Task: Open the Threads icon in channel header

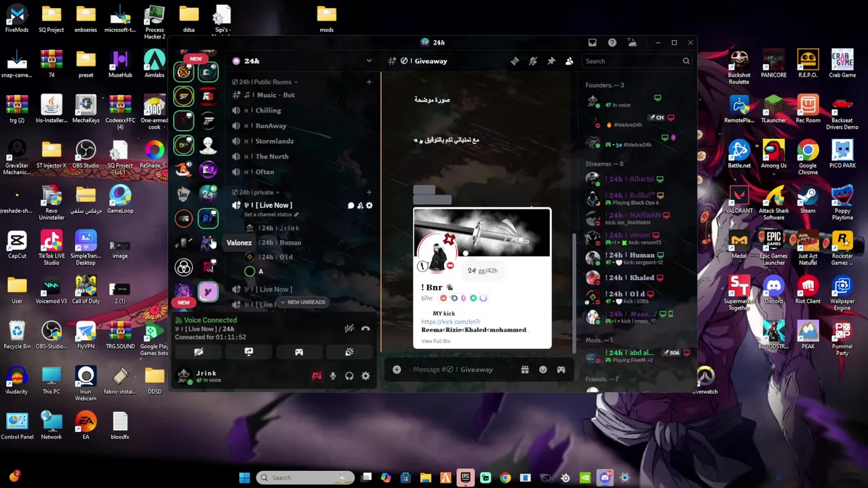Action: click(x=515, y=61)
